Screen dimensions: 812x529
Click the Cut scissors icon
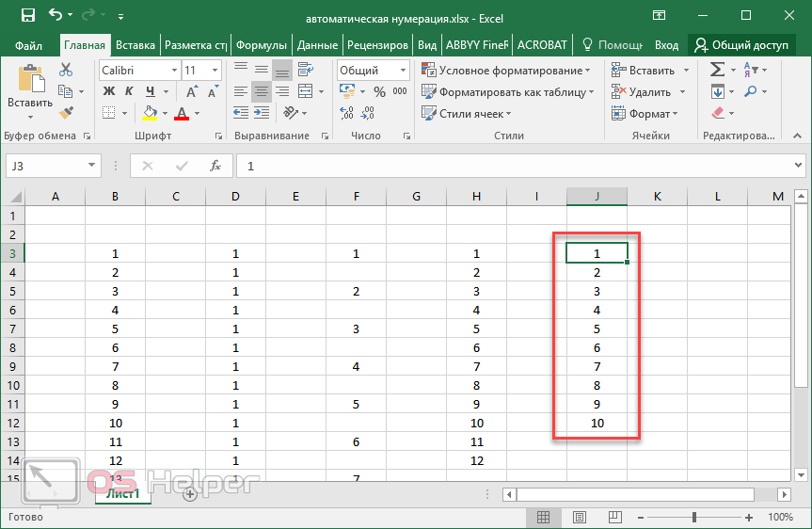click(66, 70)
